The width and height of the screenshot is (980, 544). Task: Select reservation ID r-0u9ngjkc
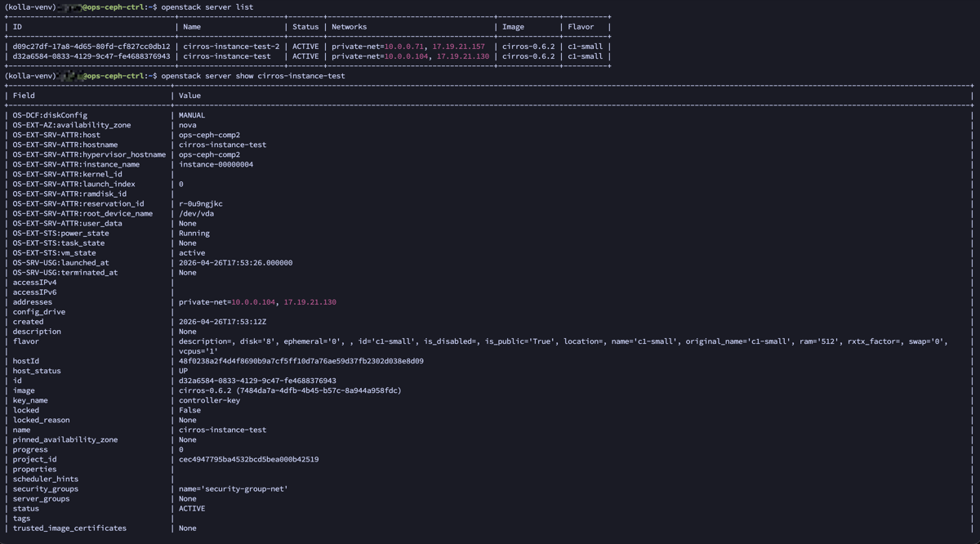point(201,203)
